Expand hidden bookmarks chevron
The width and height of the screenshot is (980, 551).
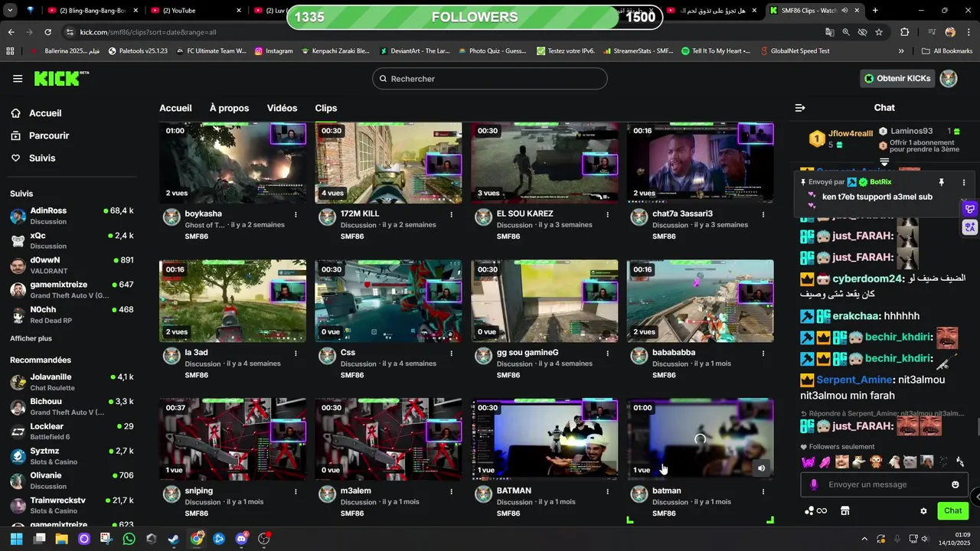[x=901, y=51]
